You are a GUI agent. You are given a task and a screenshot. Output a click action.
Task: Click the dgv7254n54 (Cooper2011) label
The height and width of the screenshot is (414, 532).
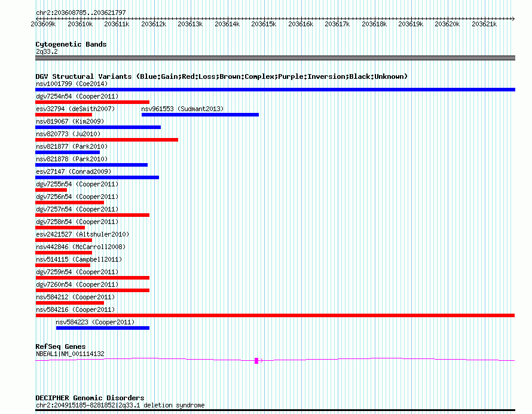77,96
